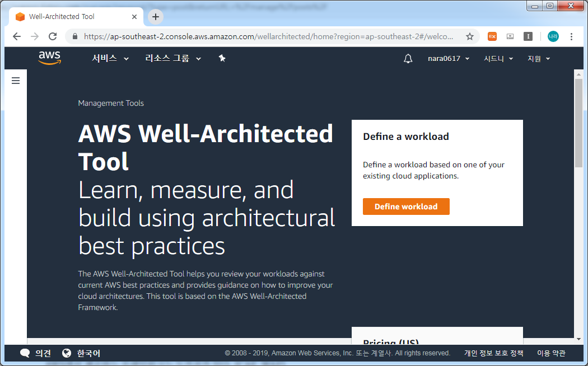Image resolution: width=588 pixels, height=366 pixels.
Task: Click the globe language icon
Action: click(x=67, y=353)
